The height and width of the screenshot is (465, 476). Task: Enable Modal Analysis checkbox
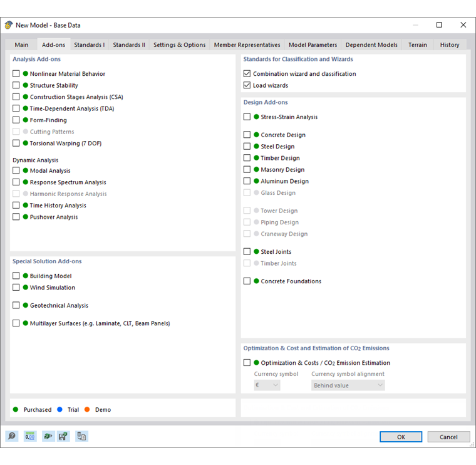tap(16, 170)
